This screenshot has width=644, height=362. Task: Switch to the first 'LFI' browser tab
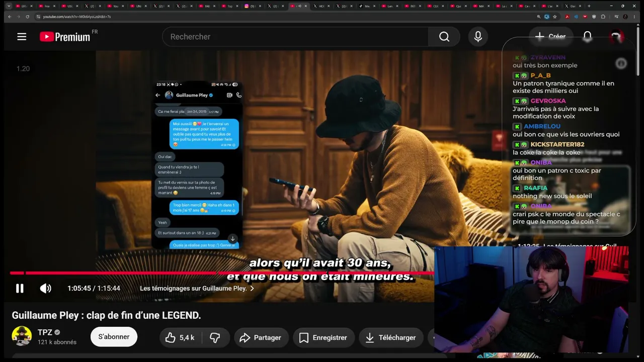[x=24, y=6]
